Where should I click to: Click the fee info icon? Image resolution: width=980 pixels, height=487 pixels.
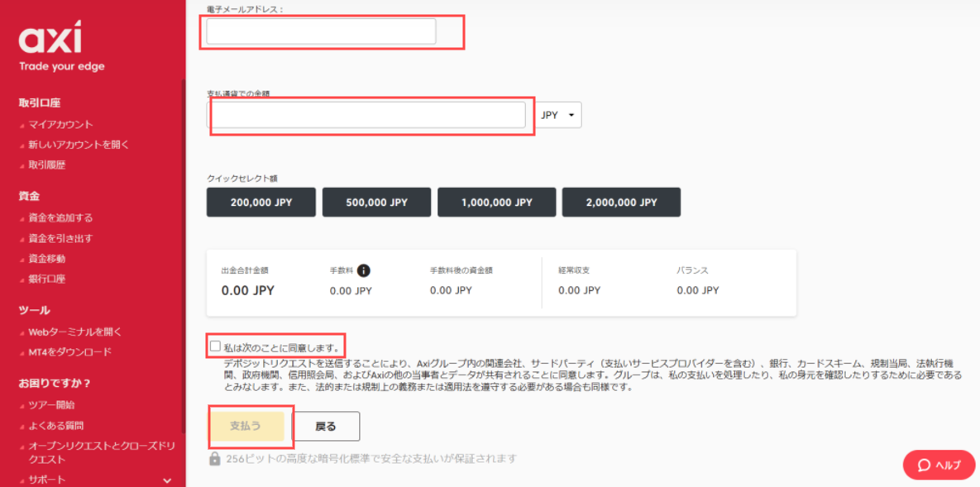pos(364,270)
